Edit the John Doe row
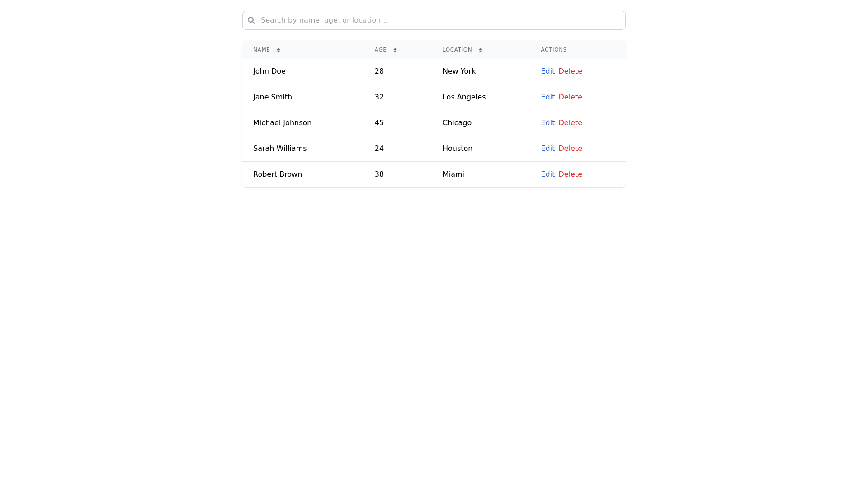The height and width of the screenshot is (488, 868). click(x=547, y=71)
